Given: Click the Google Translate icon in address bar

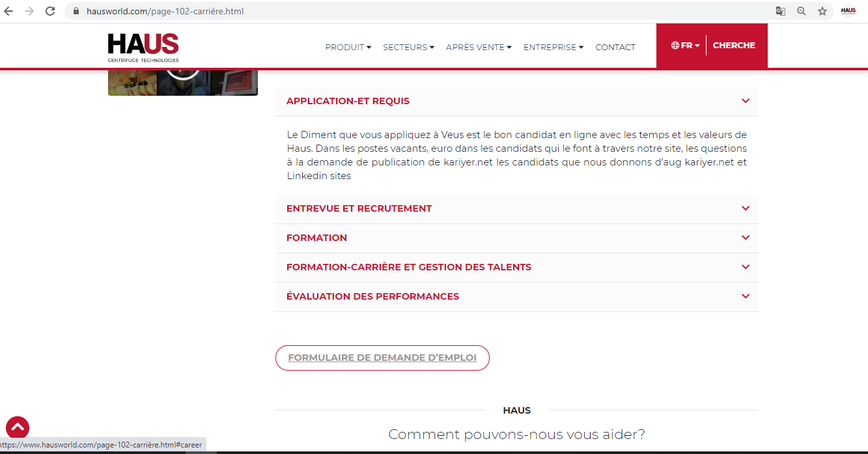Looking at the screenshot, I should click(x=780, y=11).
